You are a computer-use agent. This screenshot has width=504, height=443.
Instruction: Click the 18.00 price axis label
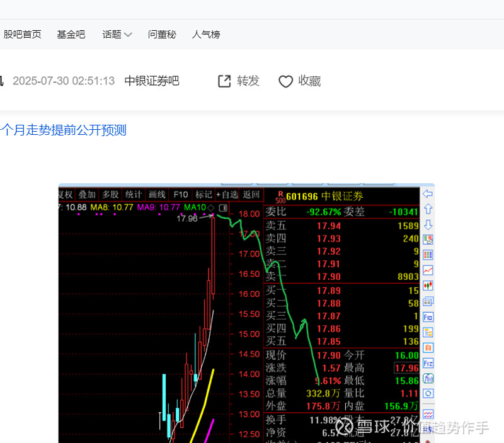pos(249,214)
